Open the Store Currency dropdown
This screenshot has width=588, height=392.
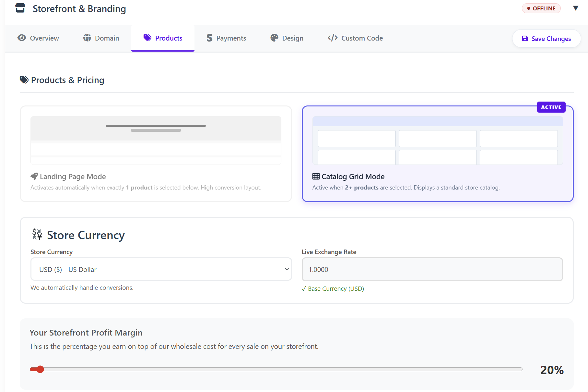click(x=161, y=269)
